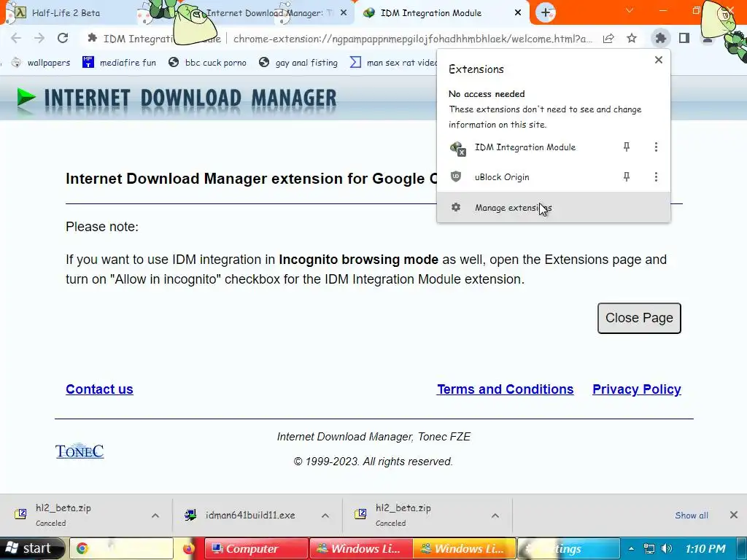This screenshot has width=747, height=560.
Task: Click the share page icon
Action: pos(608,39)
